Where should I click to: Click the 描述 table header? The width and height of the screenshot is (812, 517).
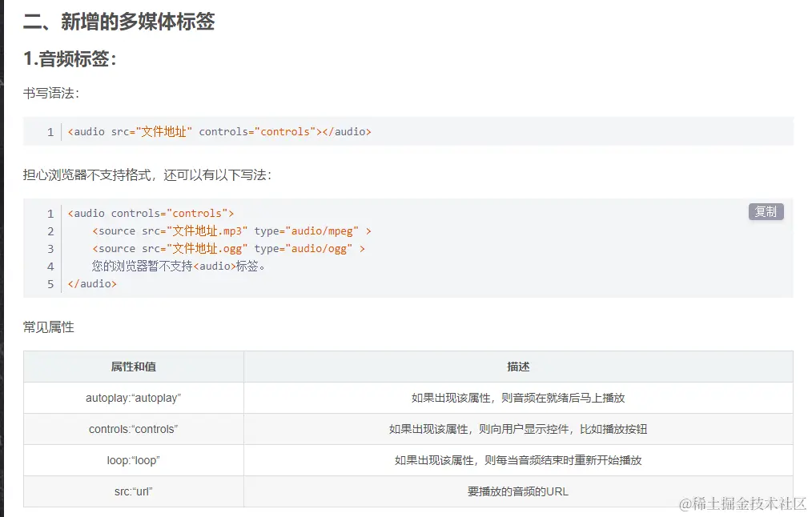click(x=518, y=367)
